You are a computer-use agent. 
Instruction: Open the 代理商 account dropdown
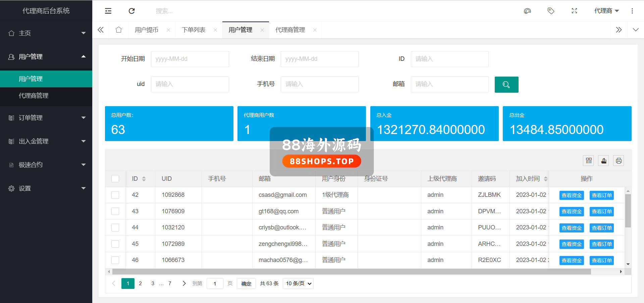pos(606,11)
